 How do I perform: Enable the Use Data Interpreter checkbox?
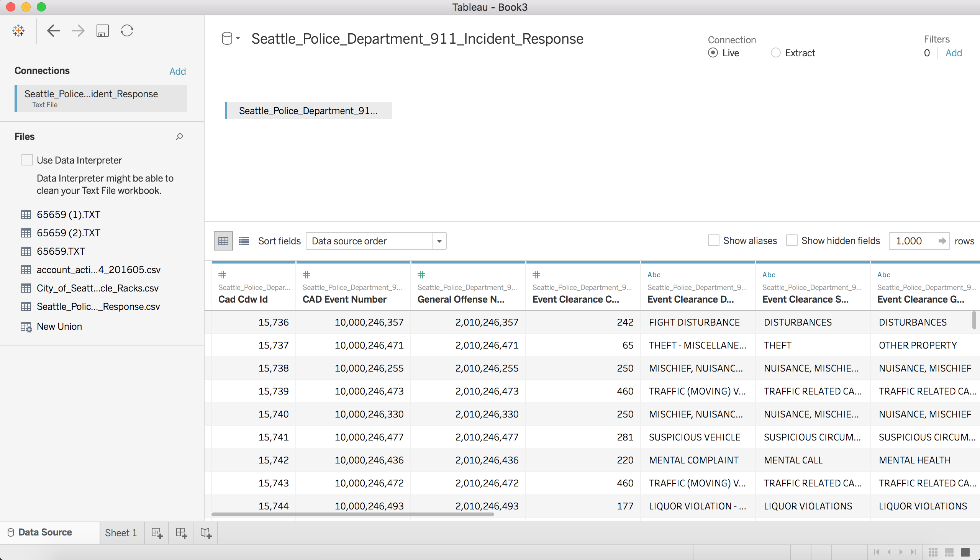(x=27, y=160)
